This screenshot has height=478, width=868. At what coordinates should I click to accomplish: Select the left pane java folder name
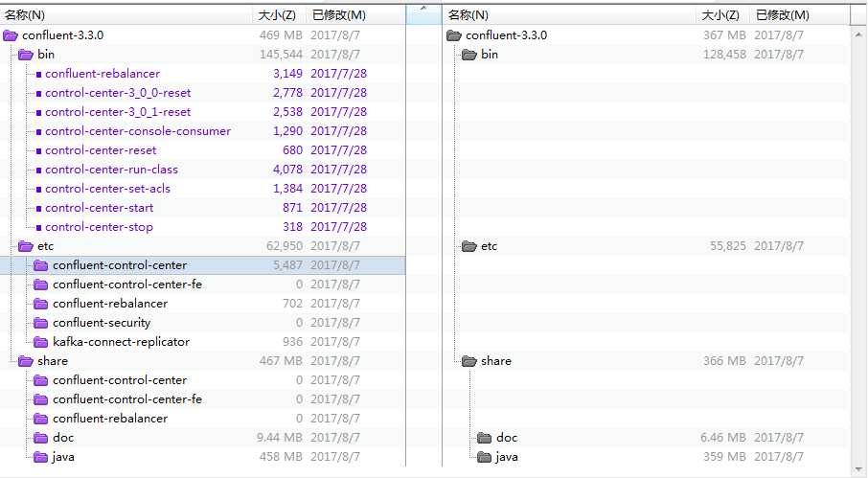[x=63, y=457]
